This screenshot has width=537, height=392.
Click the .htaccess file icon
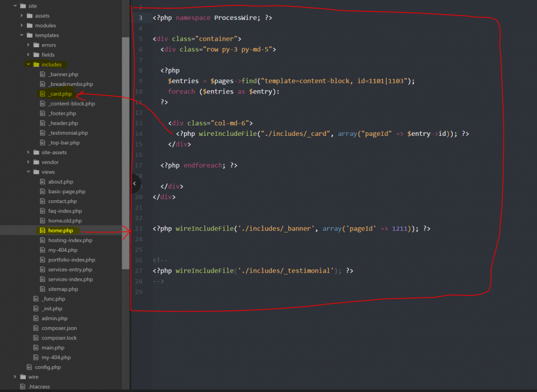[22, 387]
